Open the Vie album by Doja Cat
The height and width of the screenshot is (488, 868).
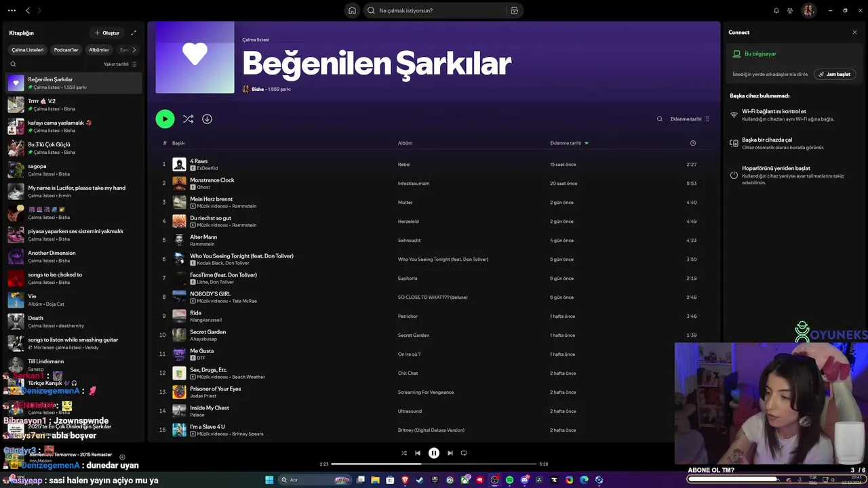click(73, 300)
